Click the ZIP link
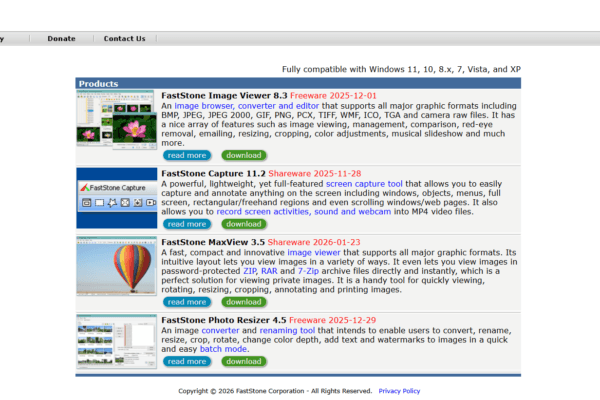 tap(251, 271)
